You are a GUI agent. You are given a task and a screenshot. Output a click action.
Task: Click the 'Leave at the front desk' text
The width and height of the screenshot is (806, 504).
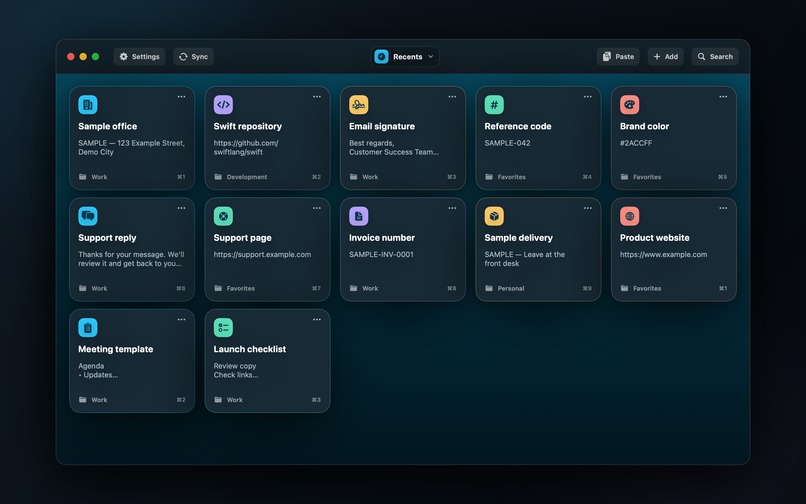pyautogui.click(x=524, y=259)
